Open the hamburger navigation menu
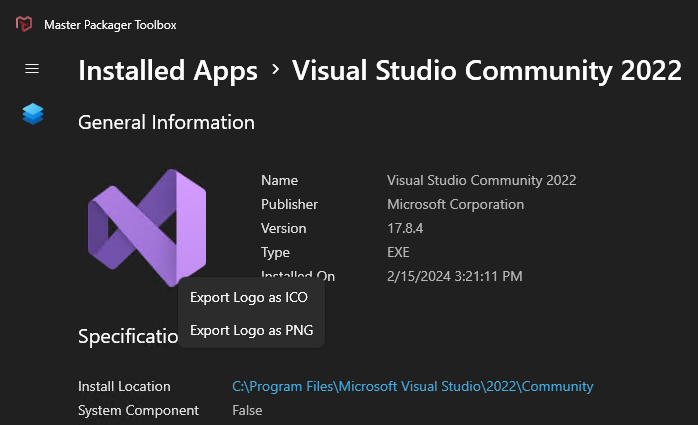The image size is (698, 425). (x=32, y=69)
